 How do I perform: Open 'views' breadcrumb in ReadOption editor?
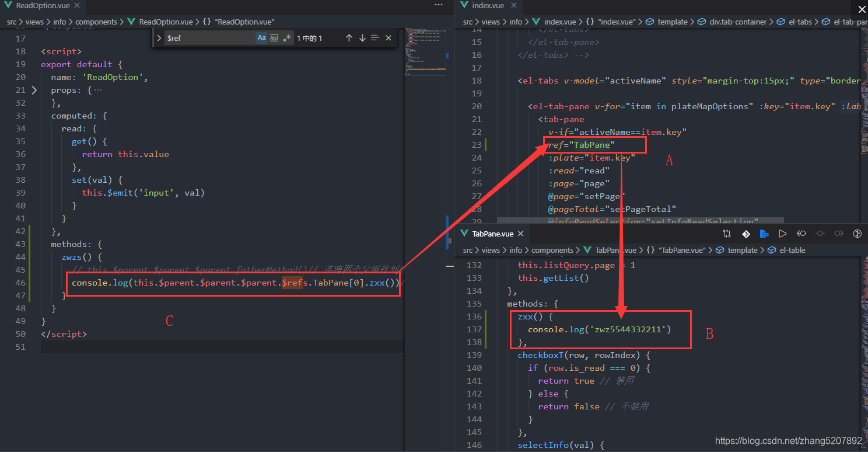click(x=36, y=22)
